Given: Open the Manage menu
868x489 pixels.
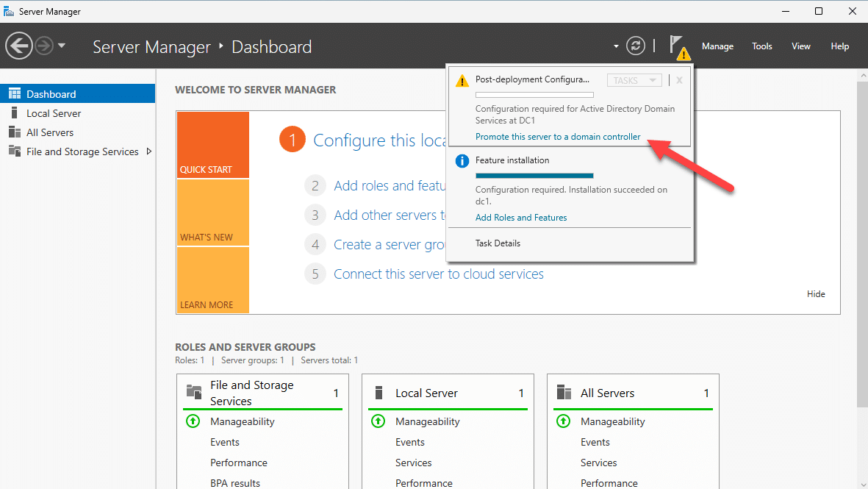Looking at the screenshot, I should [x=717, y=46].
